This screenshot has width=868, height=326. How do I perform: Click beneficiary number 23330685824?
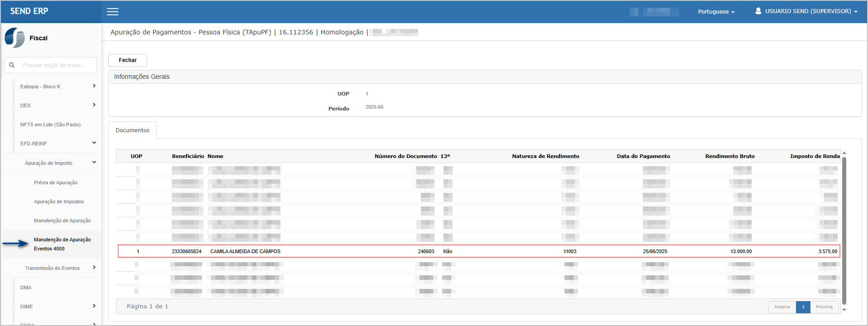(x=187, y=251)
